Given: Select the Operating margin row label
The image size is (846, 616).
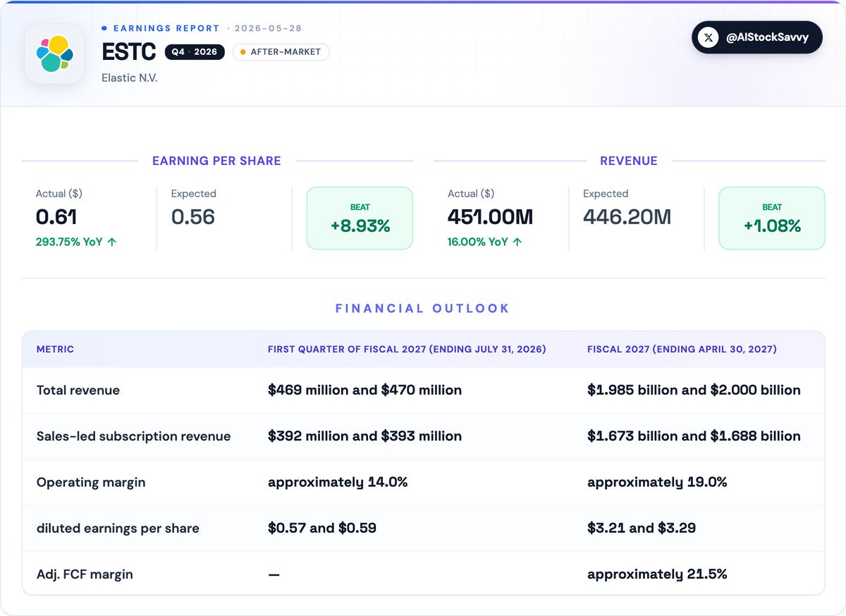Looking at the screenshot, I should point(91,483).
